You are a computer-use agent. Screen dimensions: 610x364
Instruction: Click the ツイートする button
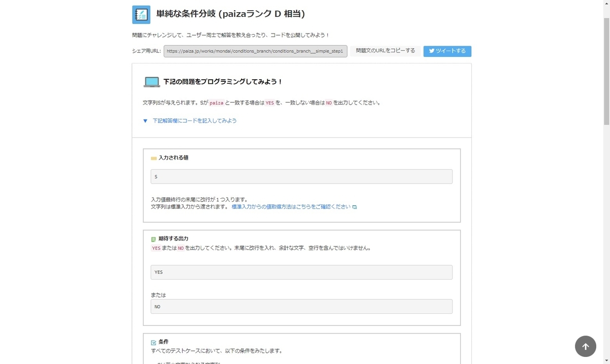coord(447,51)
